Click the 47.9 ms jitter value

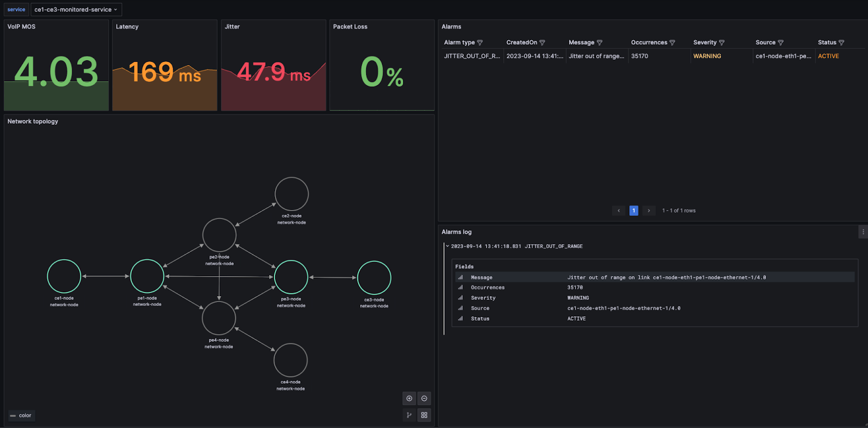(x=274, y=72)
